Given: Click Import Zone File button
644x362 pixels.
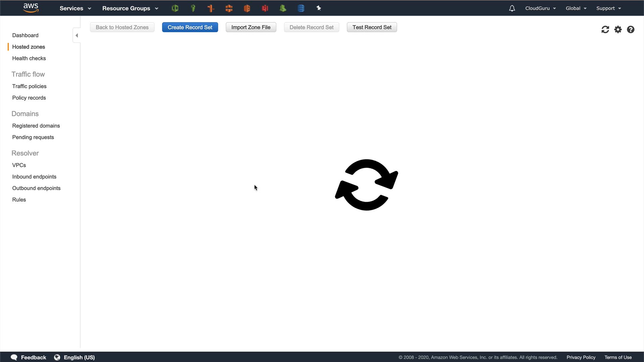Looking at the screenshot, I should (251, 27).
